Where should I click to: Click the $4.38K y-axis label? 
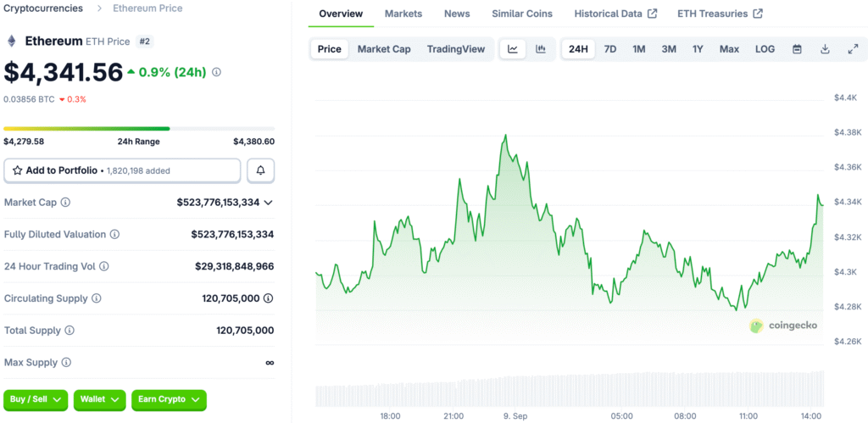848,133
